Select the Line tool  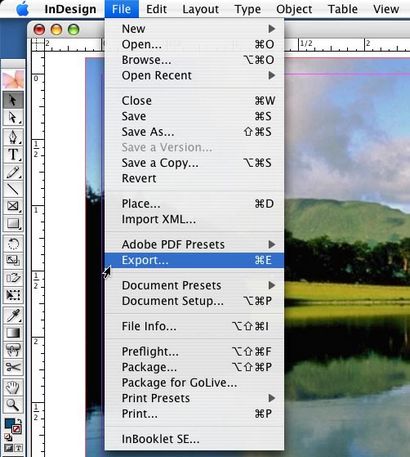pyautogui.click(x=13, y=189)
